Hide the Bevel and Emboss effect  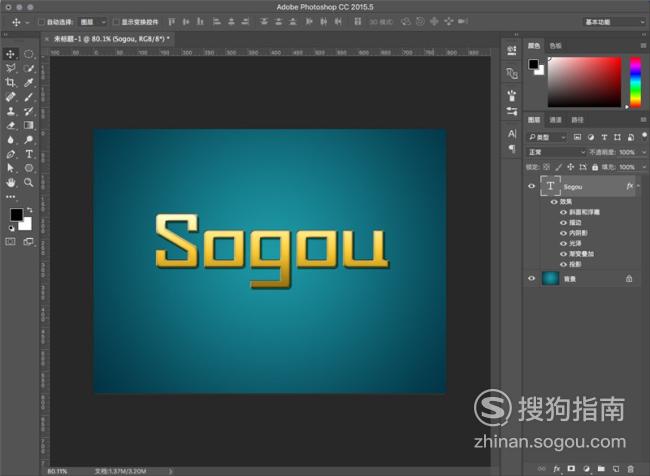(x=563, y=212)
